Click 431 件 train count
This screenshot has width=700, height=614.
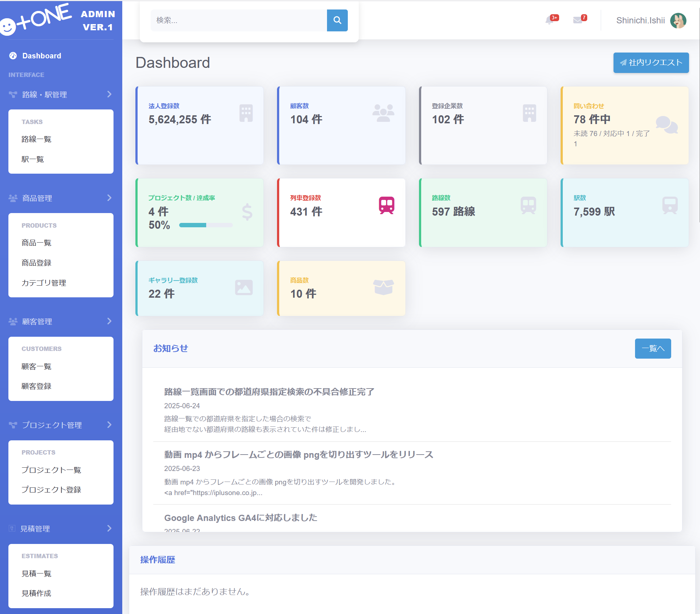click(306, 212)
